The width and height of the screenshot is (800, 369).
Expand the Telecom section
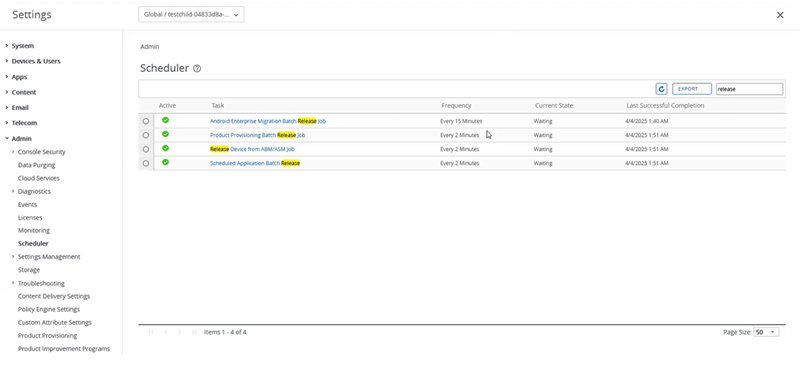(7, 123)
